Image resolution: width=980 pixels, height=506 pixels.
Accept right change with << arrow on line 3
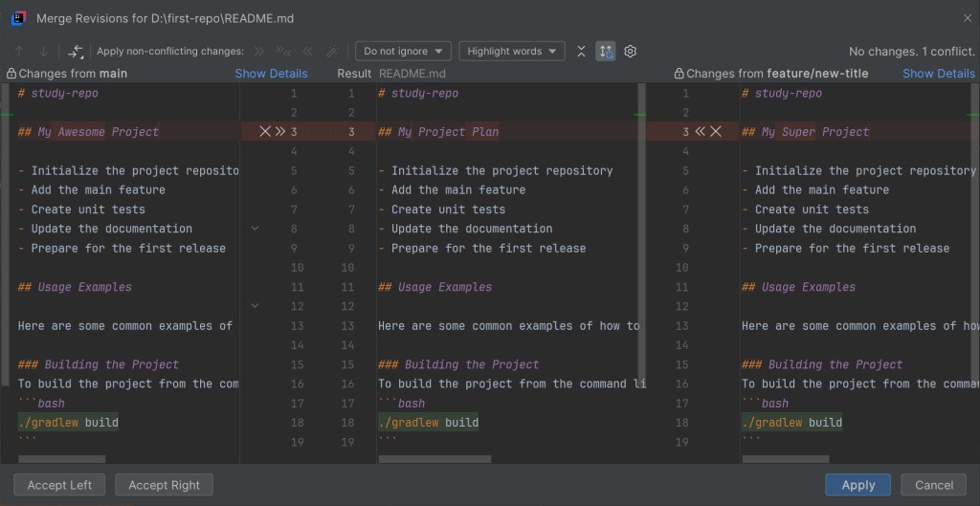coord(700,131)
